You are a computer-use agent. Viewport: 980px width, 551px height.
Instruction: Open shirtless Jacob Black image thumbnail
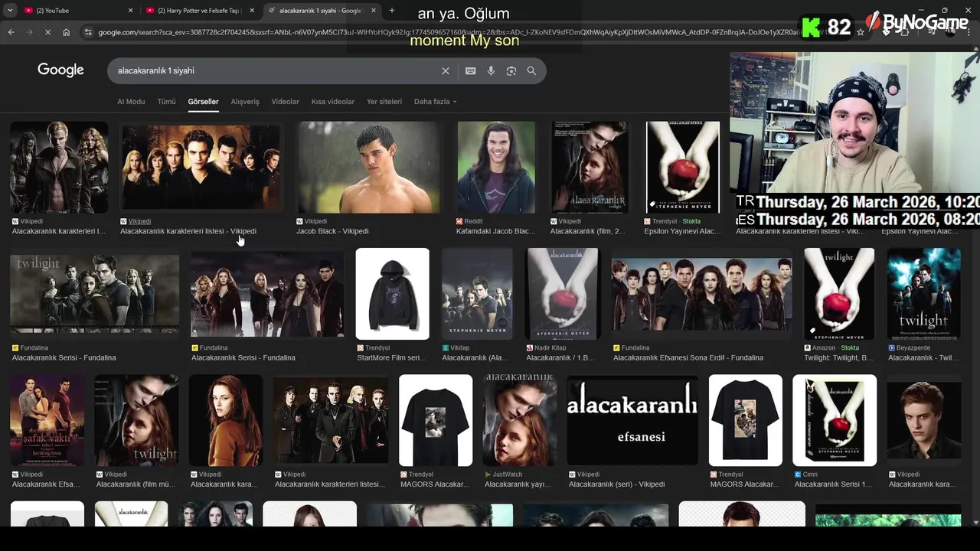point(369,167)
